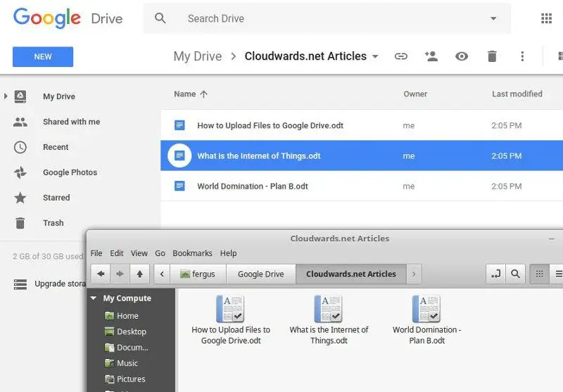The height and width of the screenshot is (392, 563).
Task: Click the Shared with me people icon
Action: pyautogui.click(x=20, y=122)
